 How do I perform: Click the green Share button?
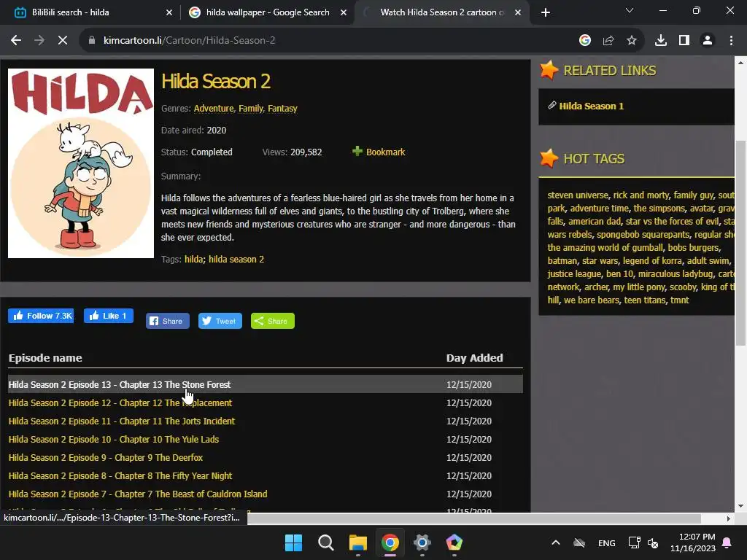[x=273, y=321]
